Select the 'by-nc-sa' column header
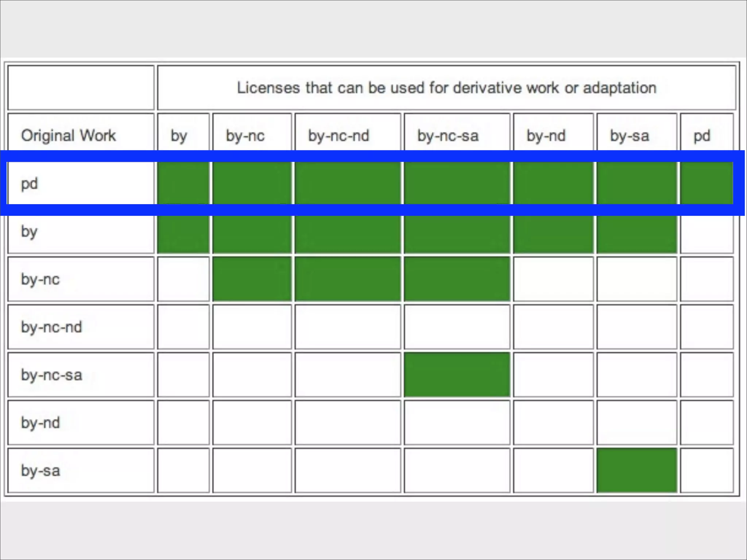The width and height of the screenshot is (747, 560). point(448,136)
